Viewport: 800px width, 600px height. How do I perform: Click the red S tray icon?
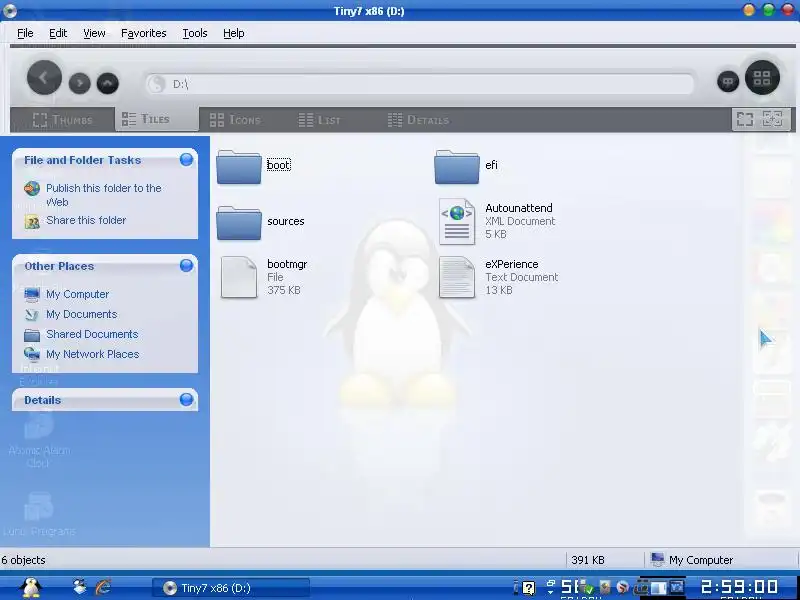pyautogui.click(x=622, y=588)
